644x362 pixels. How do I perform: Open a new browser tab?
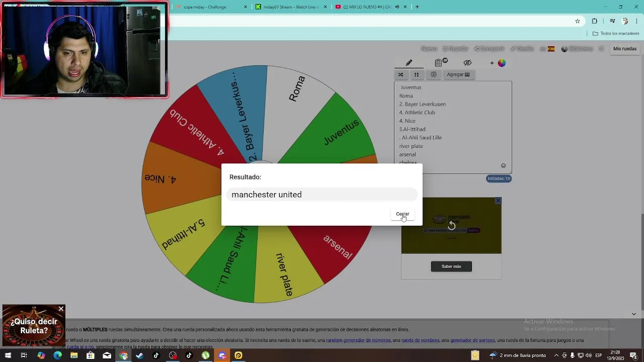point(417,7)
